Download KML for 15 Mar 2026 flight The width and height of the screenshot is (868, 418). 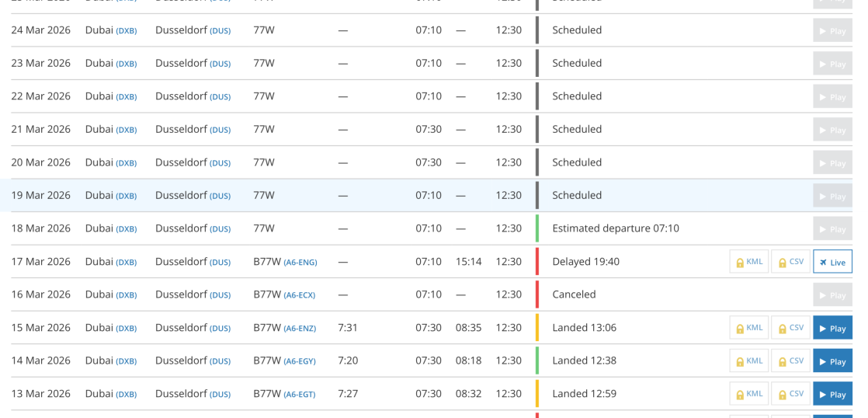(x=749, y=328)
